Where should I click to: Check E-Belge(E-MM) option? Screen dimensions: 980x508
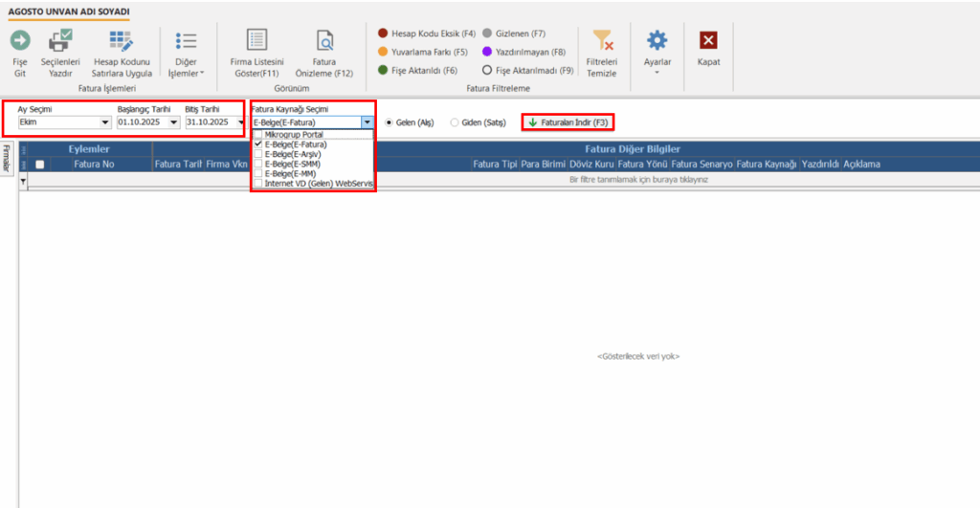(x=258, y=174)
